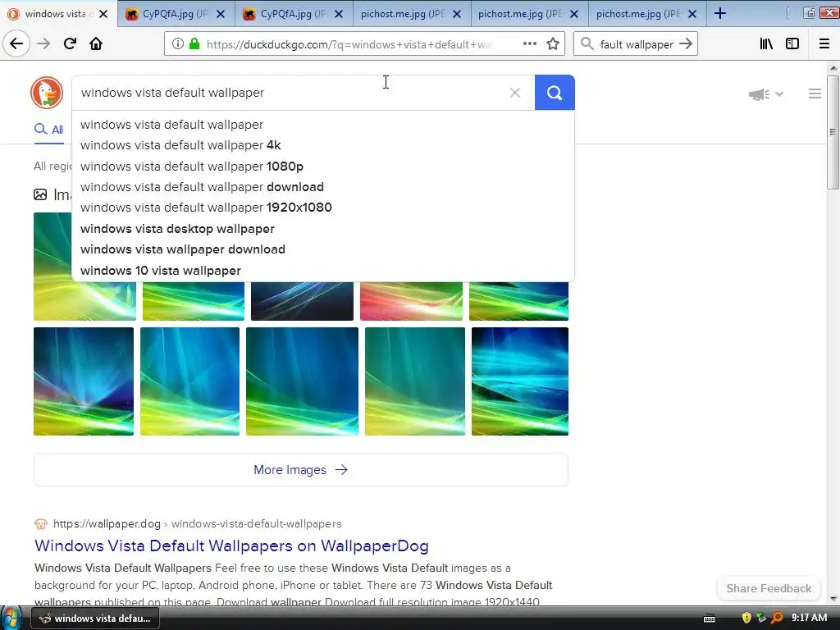This screenshot has height=630, width=840.
Task: Toggle the sidebar view icon
Action: [792, 44]
